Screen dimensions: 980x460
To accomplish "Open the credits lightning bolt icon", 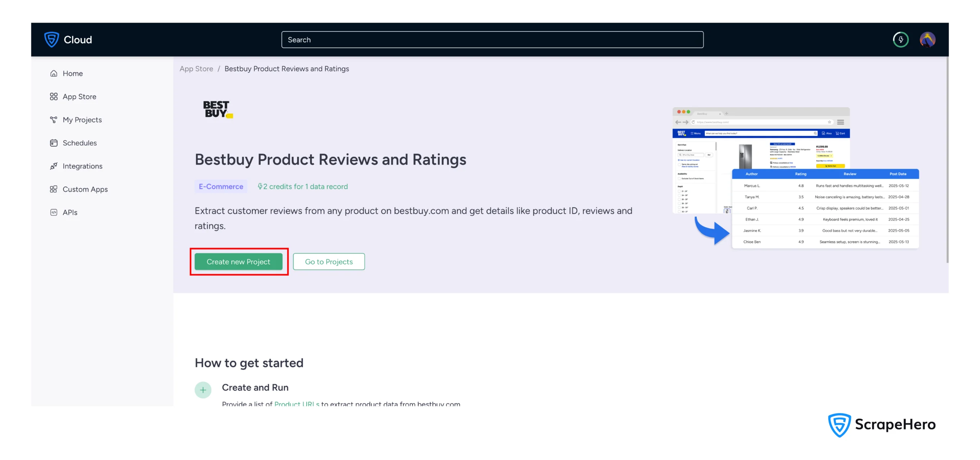I will pos(900,39).
